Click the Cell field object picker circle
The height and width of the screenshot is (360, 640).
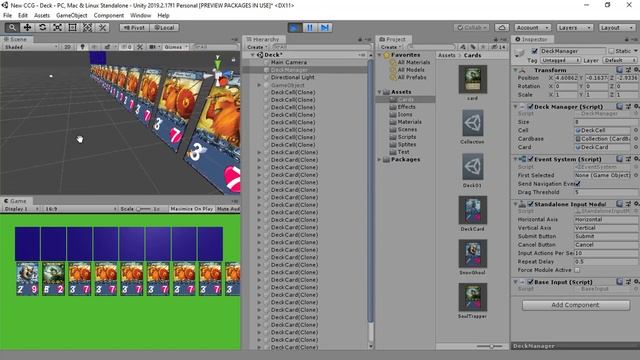(x=636, y=130)
